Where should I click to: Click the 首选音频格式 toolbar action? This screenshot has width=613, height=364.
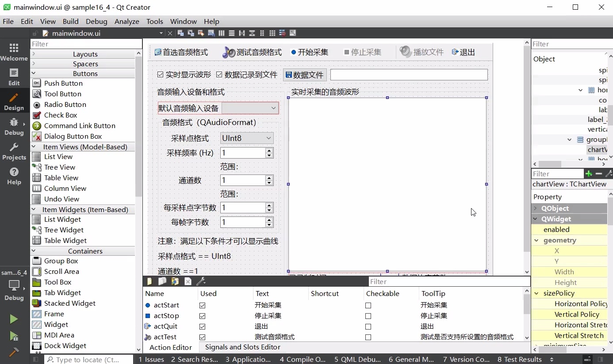coord(181,52)
